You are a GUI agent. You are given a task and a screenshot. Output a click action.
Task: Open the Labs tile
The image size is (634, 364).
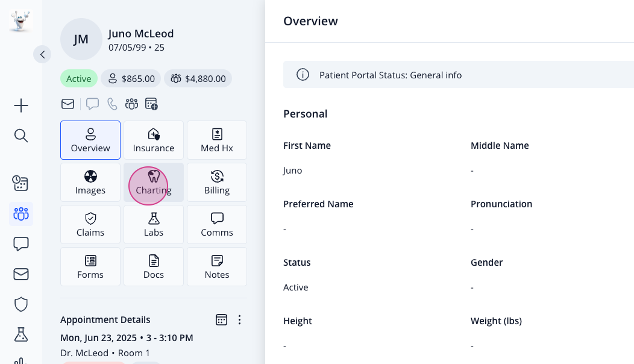154,224
